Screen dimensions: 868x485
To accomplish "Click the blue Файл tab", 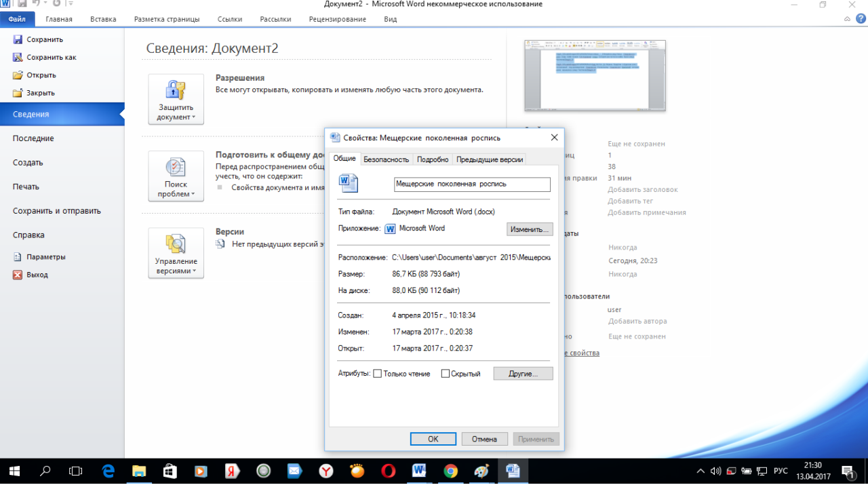I will click(18, 19).
